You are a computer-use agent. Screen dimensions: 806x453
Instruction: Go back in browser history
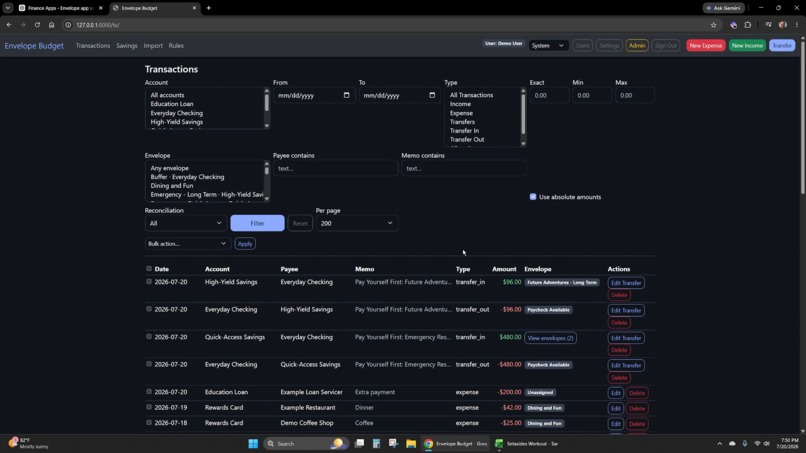click(x=9, y=25)
